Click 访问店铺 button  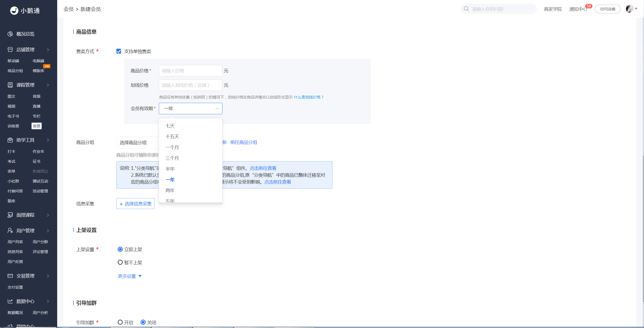pos(607,9)
